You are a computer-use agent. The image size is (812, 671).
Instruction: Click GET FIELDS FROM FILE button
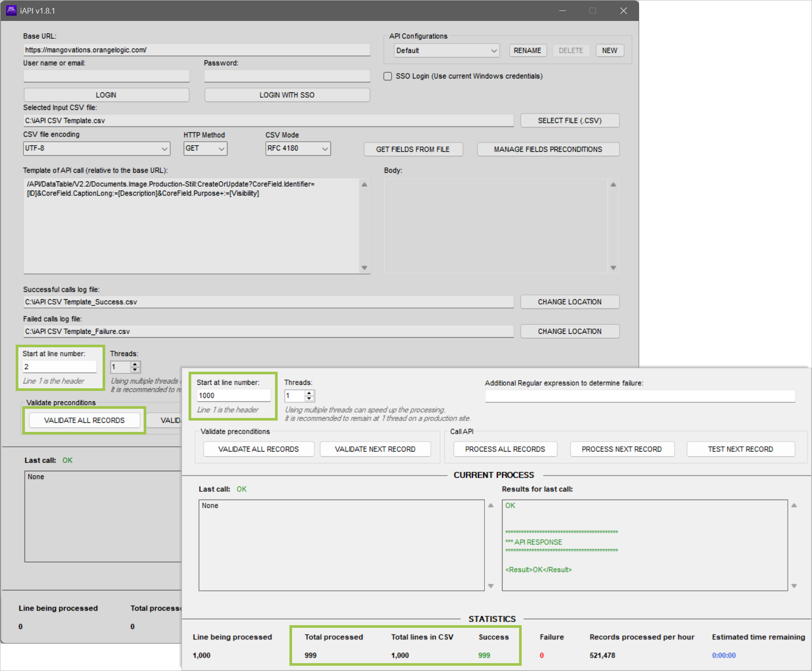[413, 149]
